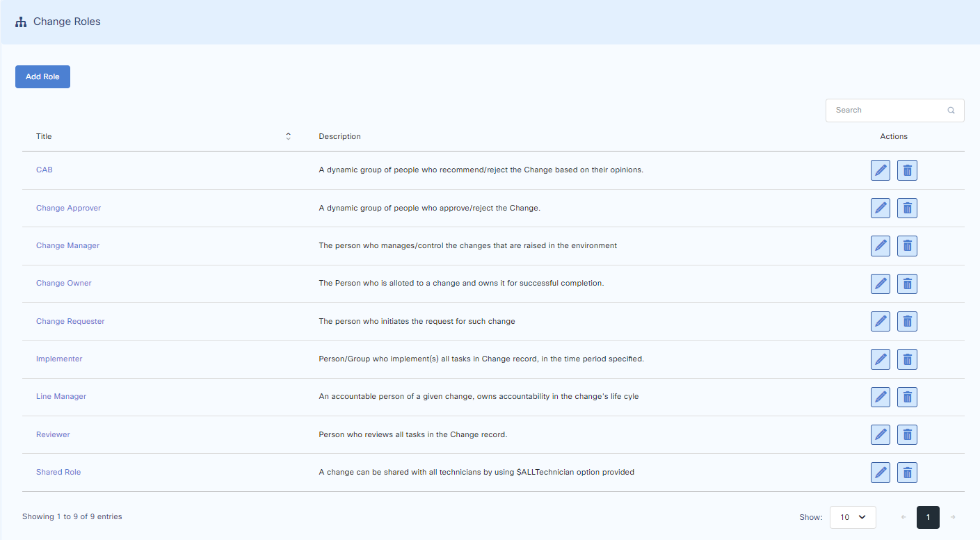Sort table by Title column arrows

288,136
